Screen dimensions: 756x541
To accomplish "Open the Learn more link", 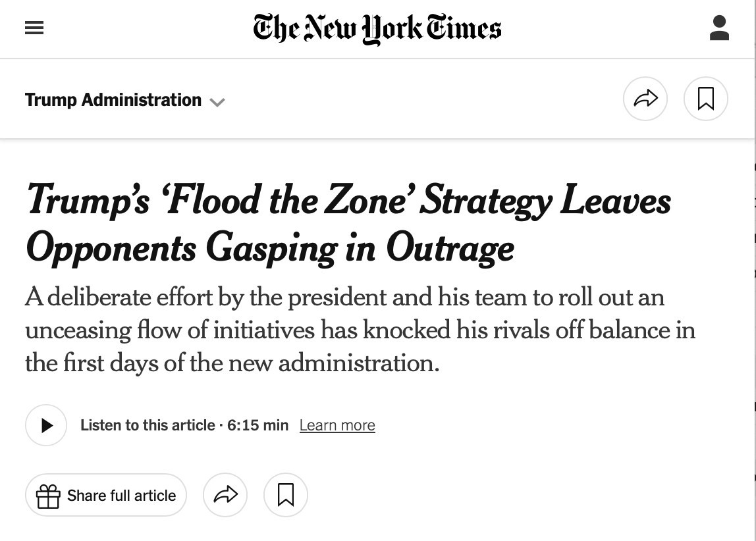I will pyautogui.click(x=337, y=425).
